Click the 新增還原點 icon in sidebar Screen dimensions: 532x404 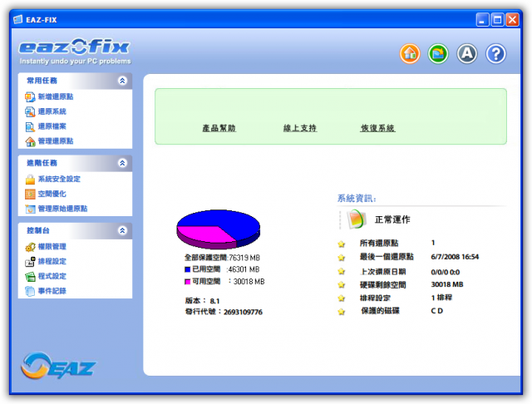click(30, 97)
